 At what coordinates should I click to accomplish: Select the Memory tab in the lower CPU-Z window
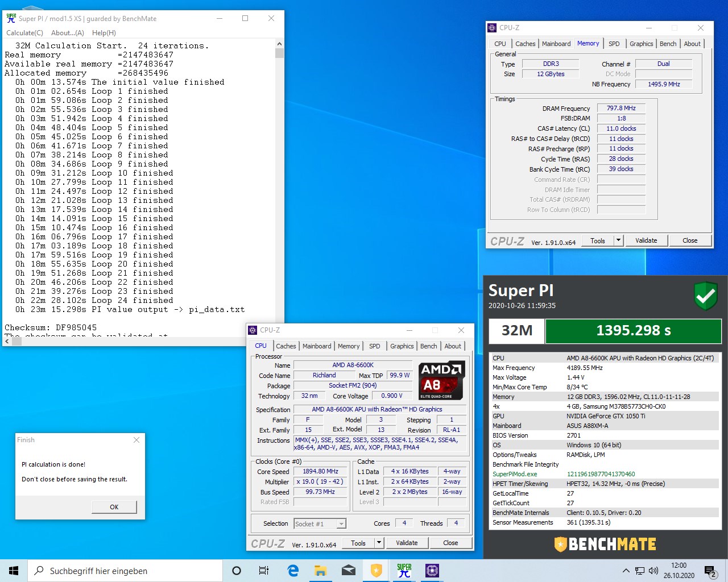point(349,346)
